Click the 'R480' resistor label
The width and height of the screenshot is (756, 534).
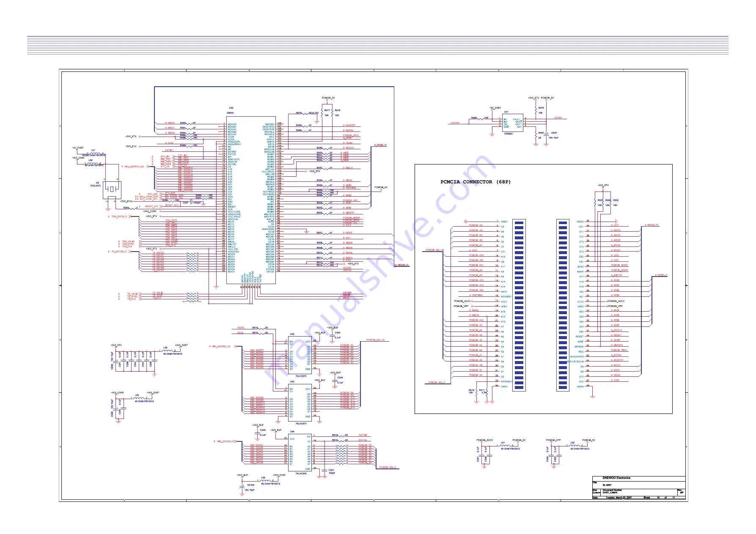pyautogui.click(x=474, y=118)
